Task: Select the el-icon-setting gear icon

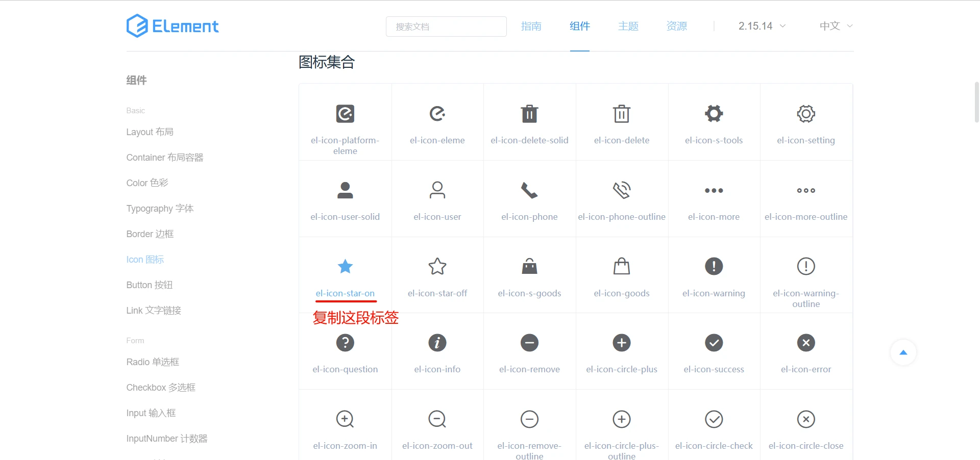Action: tap(806, 114)
